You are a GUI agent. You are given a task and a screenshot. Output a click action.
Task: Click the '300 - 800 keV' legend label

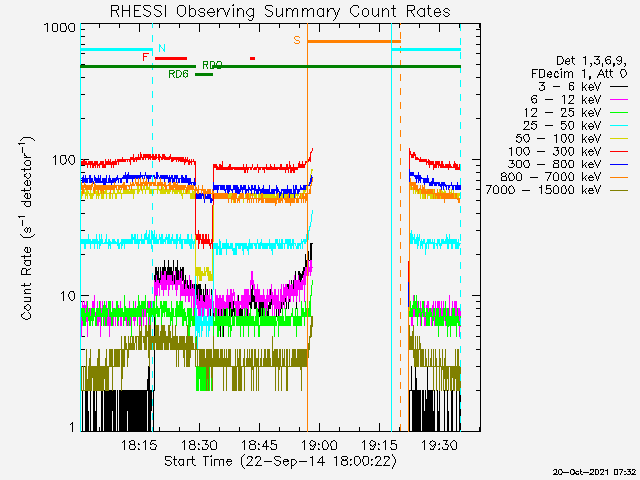coord(554,164)
